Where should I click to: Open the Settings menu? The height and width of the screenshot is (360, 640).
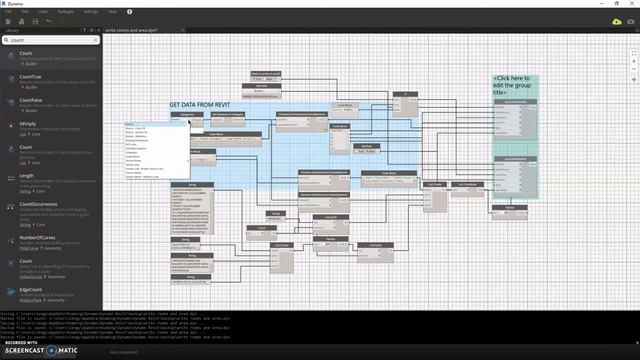tap(91, 12)
